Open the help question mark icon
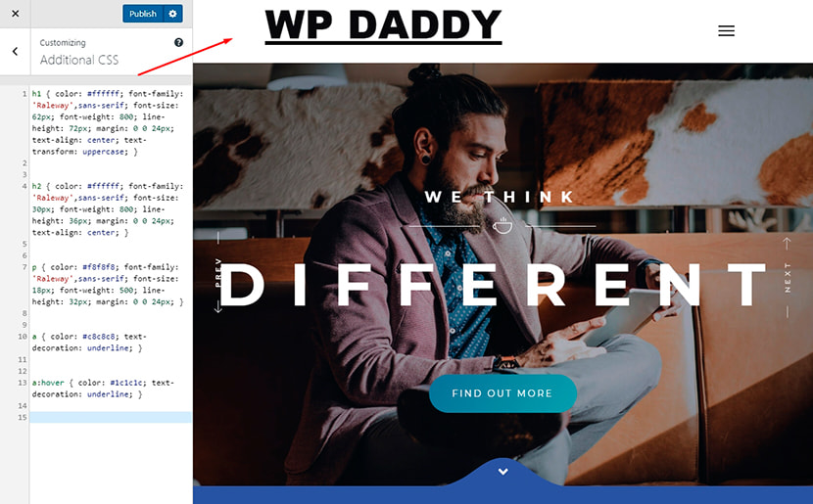The image size is (813, 504). point(178,42)
